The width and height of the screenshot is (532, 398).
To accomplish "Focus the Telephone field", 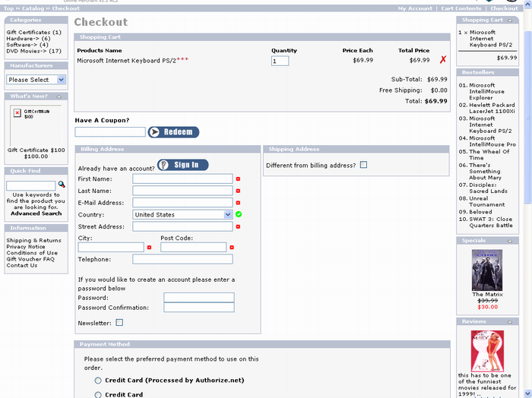I will pyautogui.click(x=182, y=259).
